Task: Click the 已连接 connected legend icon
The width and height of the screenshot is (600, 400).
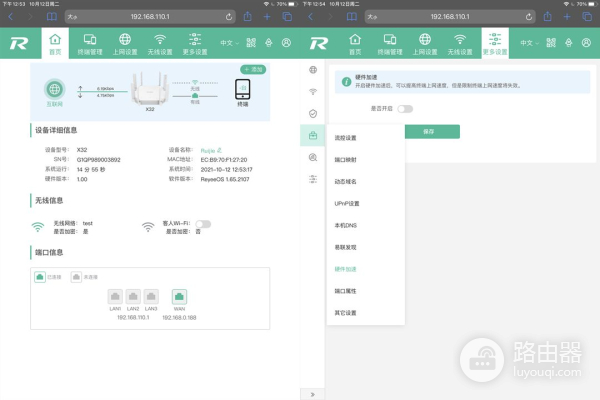Action: point(40,277)
